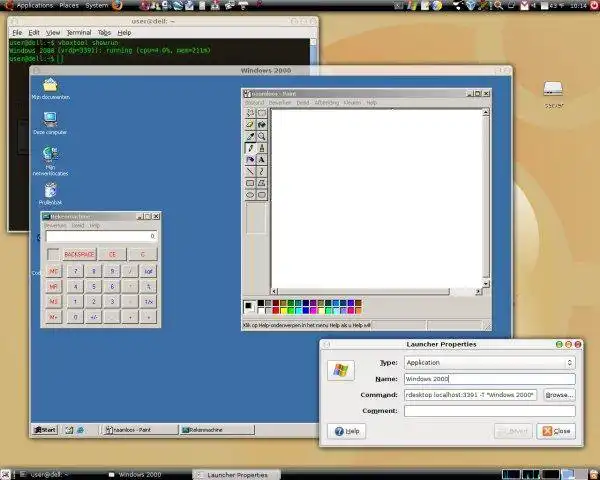Select the Text tool in Paint
The image size is (600, 480).
(x=262, y=160)
